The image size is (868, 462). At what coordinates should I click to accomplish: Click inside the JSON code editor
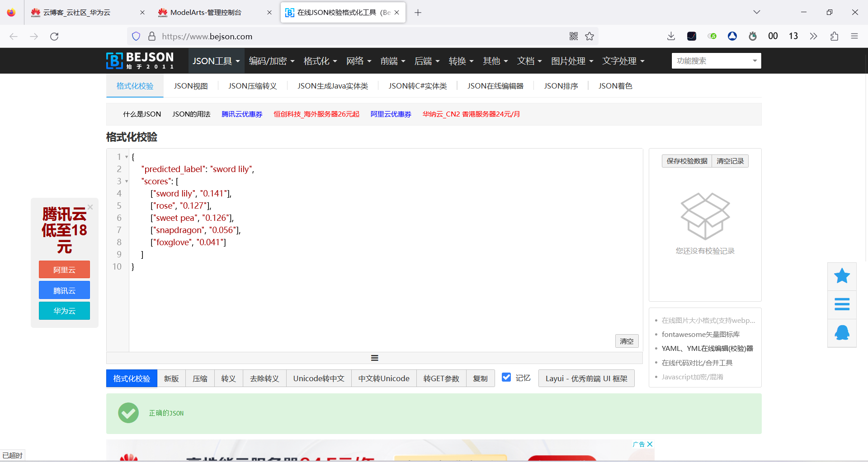click(316, 294)
